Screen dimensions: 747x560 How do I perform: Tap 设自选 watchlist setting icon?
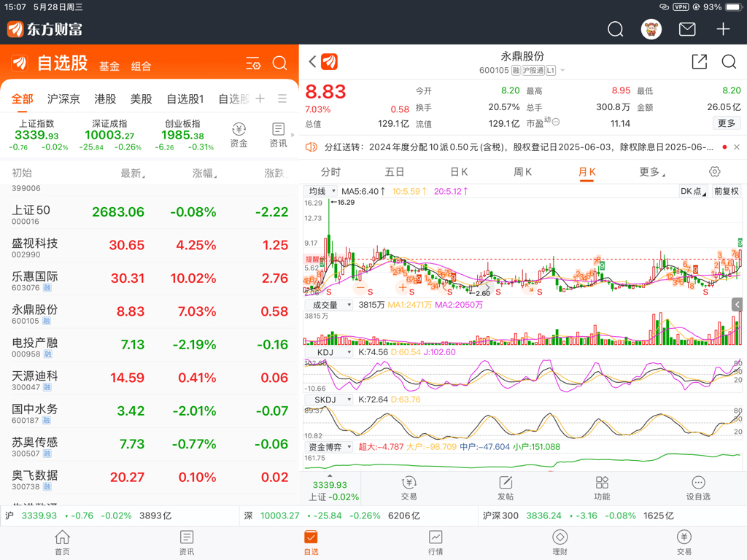click(698, 488)
